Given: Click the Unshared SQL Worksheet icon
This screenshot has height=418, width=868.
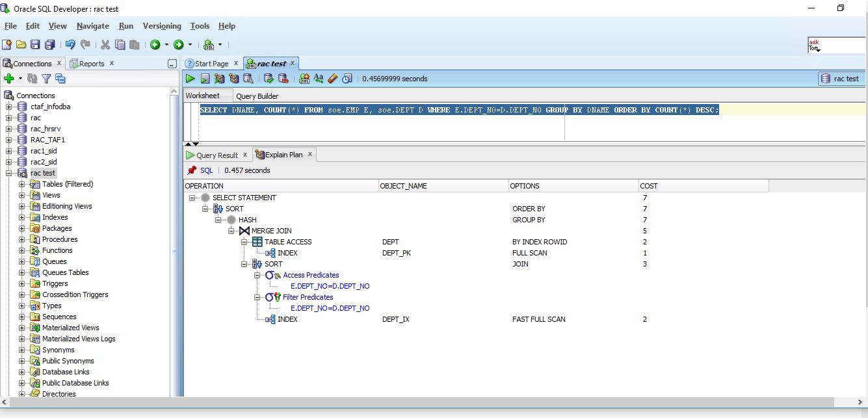Looking at the screenshot, I should (x=304, y=79).
